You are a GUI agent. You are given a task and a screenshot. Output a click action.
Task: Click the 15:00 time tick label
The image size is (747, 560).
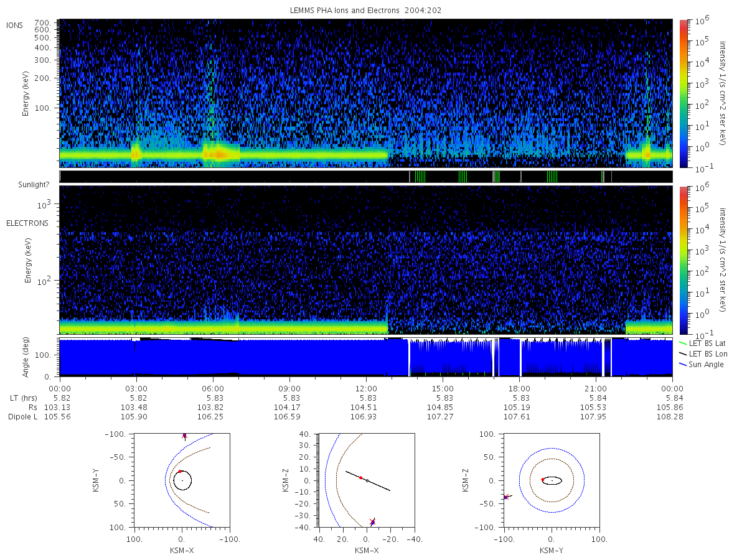(443, 388)
